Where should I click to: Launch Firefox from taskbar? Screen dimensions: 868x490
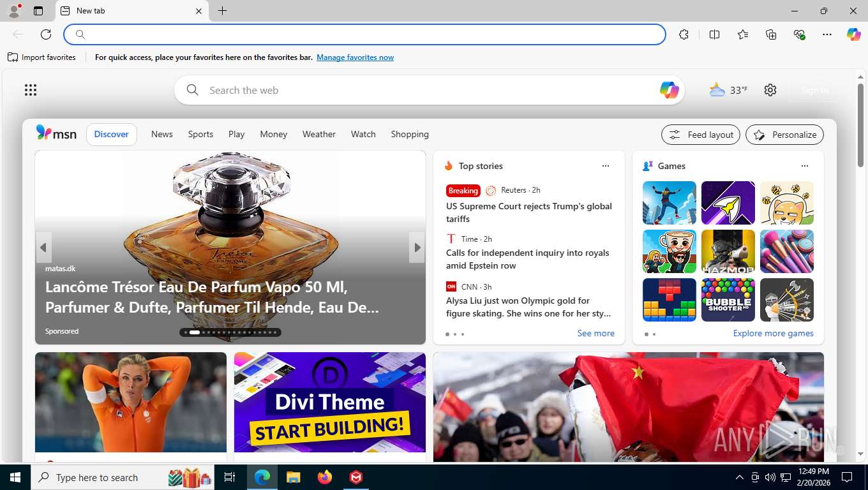point(325,477)
